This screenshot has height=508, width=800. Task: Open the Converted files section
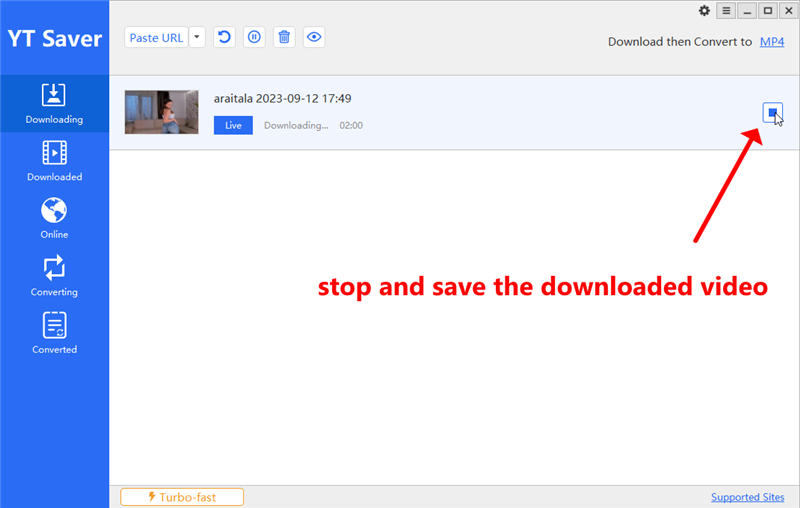(x=54, y=334)
